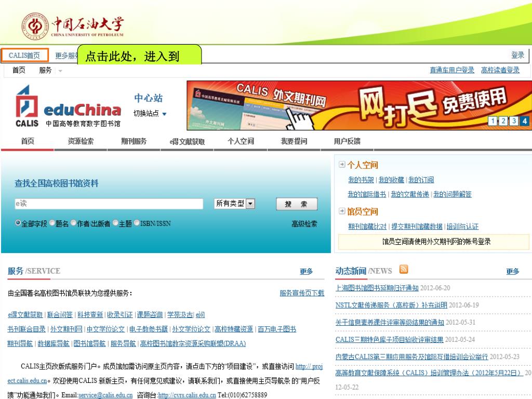Click the 登录 link at top right
This screenshot has height=399, width=532.
(518, 55)
